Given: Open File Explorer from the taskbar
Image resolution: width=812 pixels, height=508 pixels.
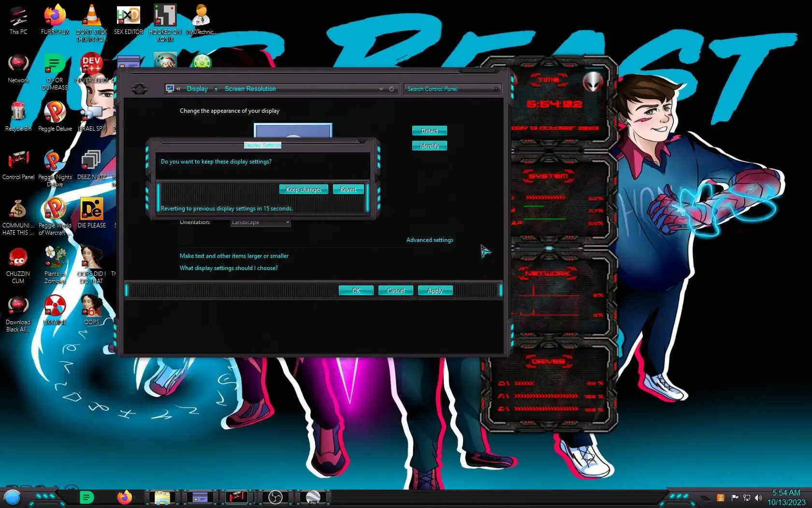Looking at the screenshot, I should coord(162,497).
